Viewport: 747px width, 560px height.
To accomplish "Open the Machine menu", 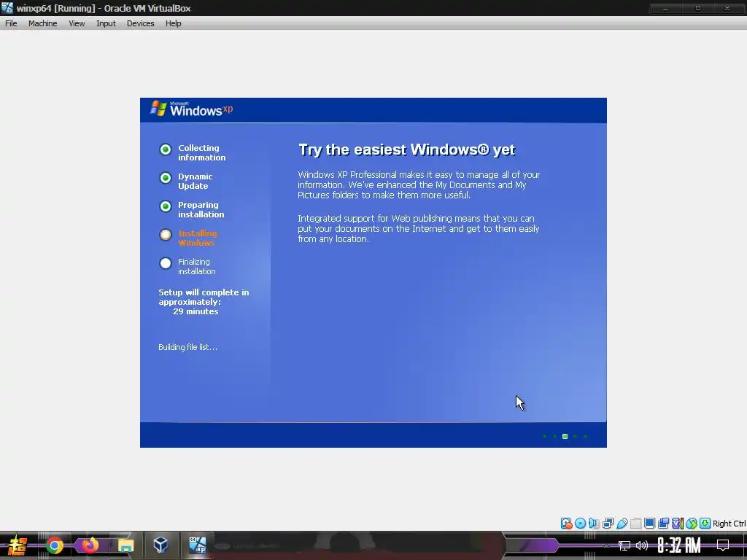I will (42, 23).
